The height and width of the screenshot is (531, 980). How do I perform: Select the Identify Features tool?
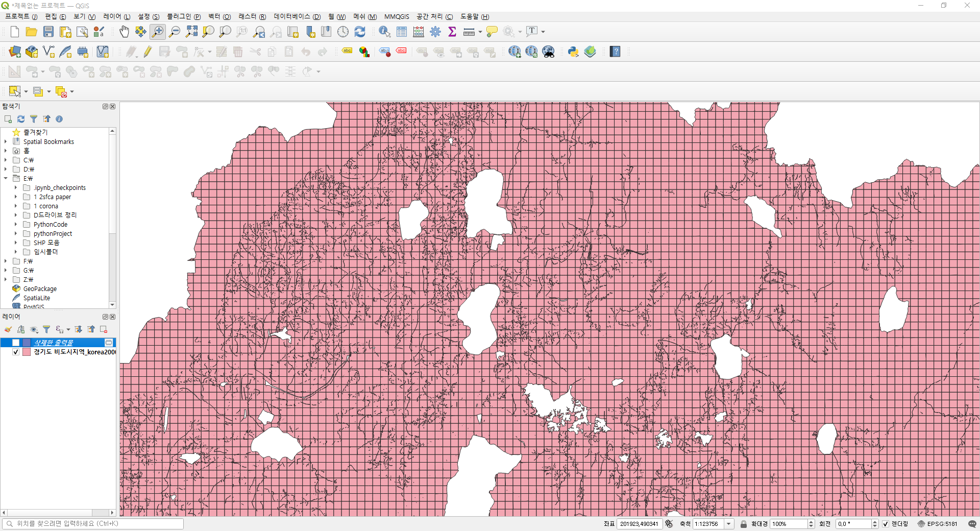(385, 32)
